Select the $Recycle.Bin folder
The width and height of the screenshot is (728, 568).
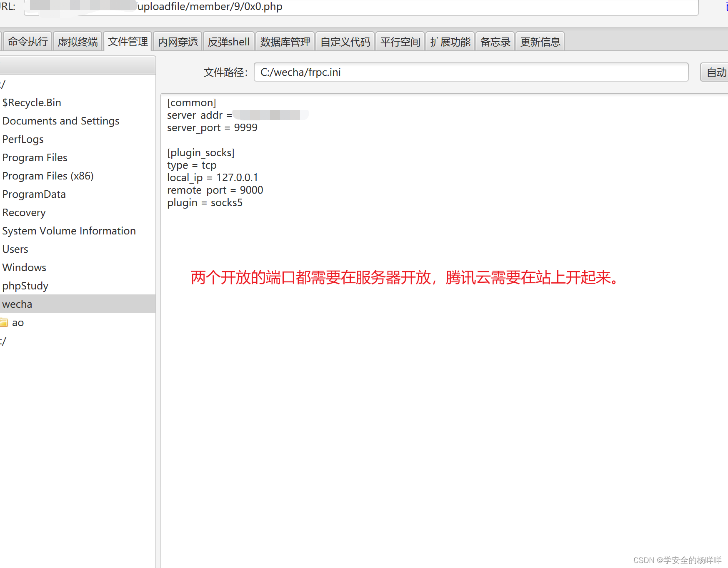click(x=32, y=102)
